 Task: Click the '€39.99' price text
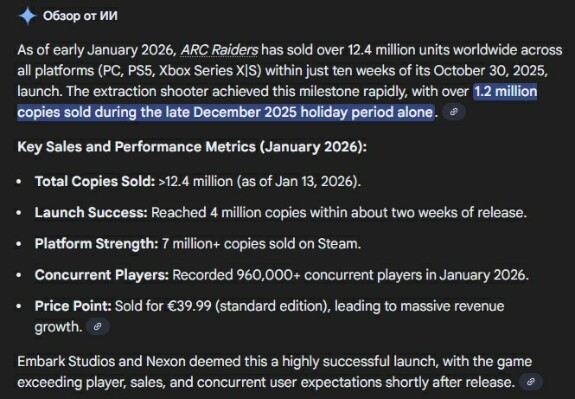(189, 306)
